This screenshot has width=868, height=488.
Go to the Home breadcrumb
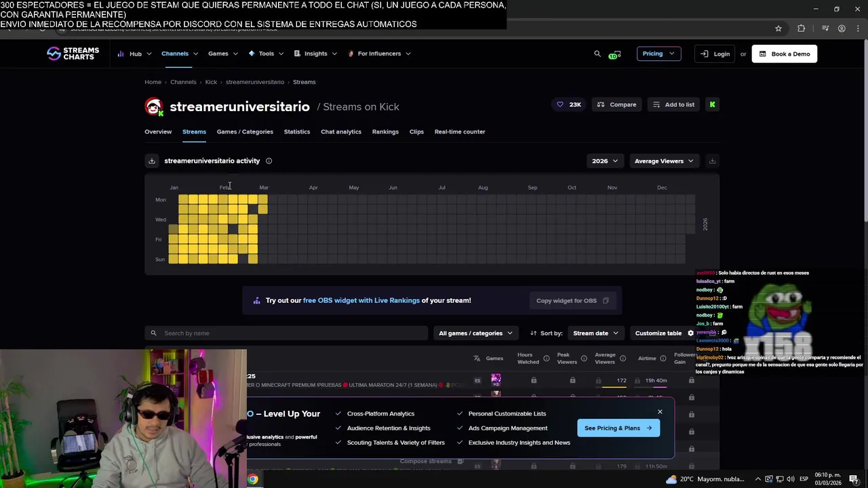pos(153,82)
